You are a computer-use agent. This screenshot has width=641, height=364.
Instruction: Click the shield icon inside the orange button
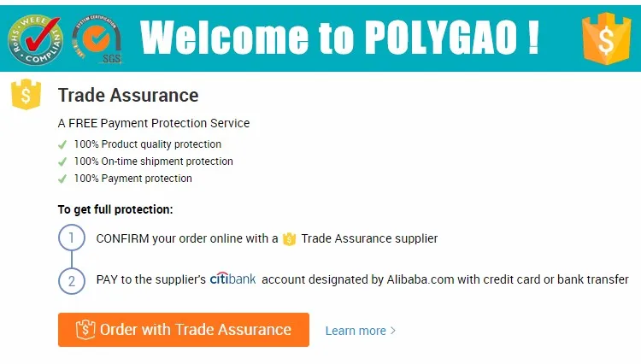pos(85,329)
